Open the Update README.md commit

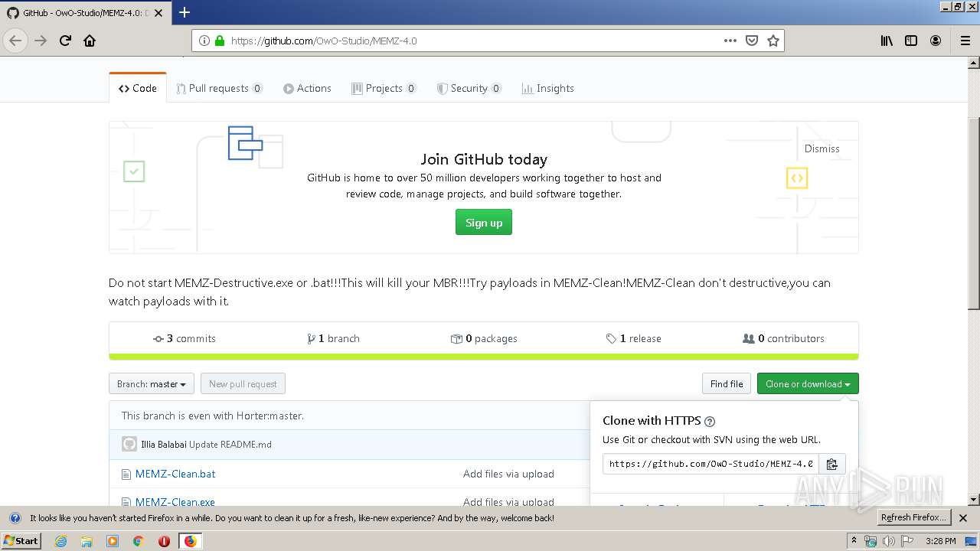coord(230,445)
